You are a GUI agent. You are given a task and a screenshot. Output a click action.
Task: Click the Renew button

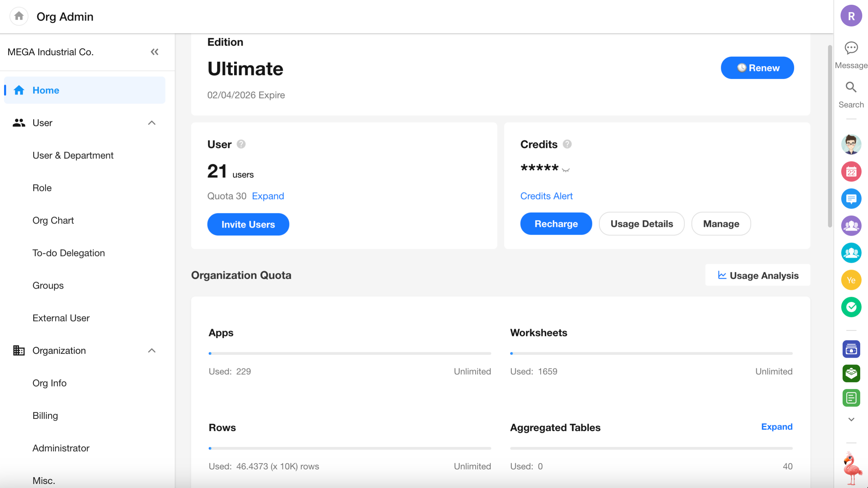(x=757, y=68)
